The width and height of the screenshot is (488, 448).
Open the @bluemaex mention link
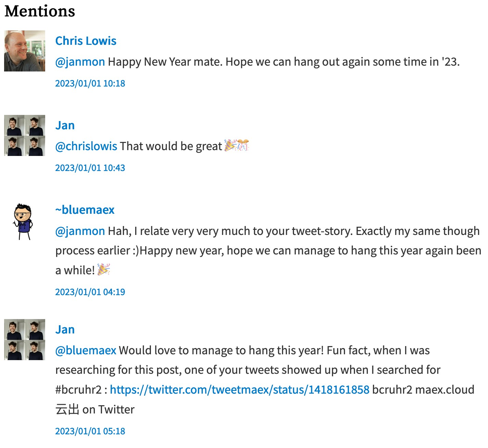86,351
